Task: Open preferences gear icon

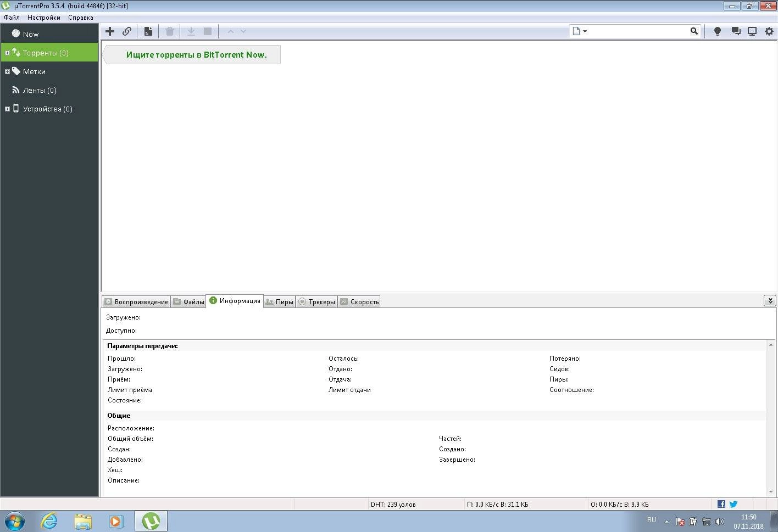Action: coord(769,31)
